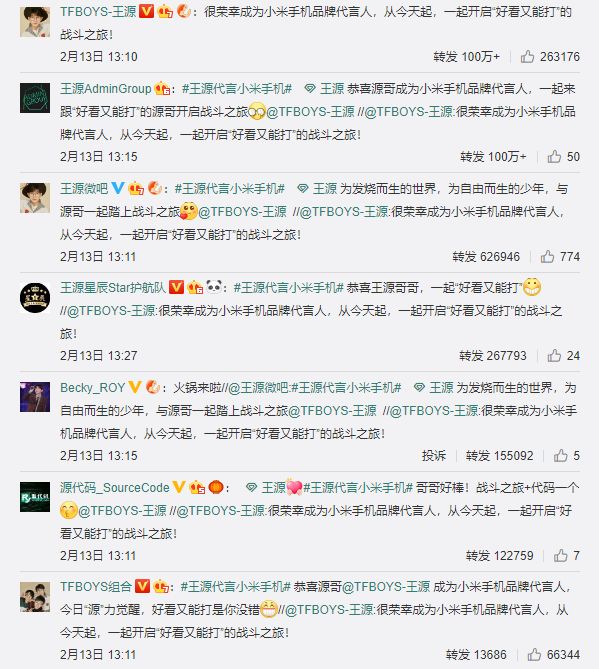599x669 pixels.
Task: Open the 王源星辰Star护航队 round avatar
Action: 35,298
